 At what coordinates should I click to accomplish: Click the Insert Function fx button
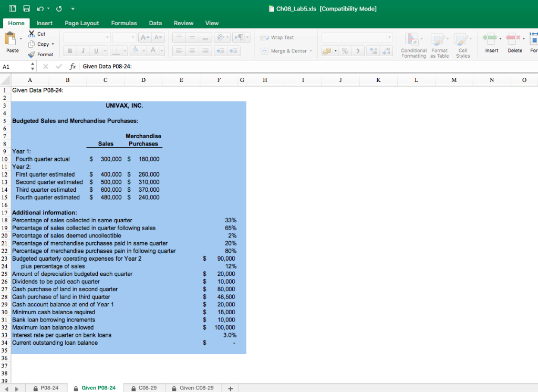pyautogui.click(x=73, y=66)
